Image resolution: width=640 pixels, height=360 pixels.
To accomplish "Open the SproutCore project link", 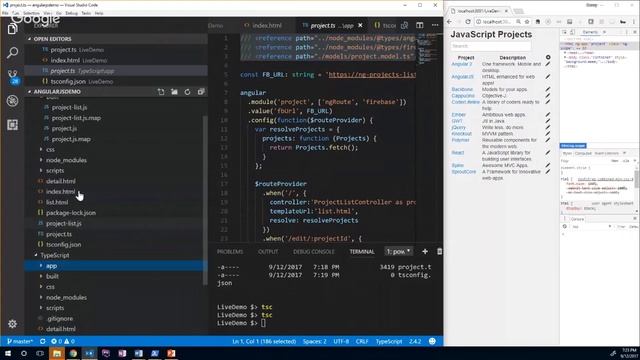I will point(464,172).
